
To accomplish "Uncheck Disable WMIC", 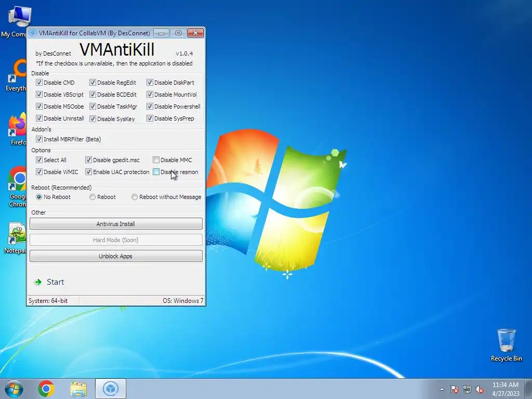I will [39, 171].
